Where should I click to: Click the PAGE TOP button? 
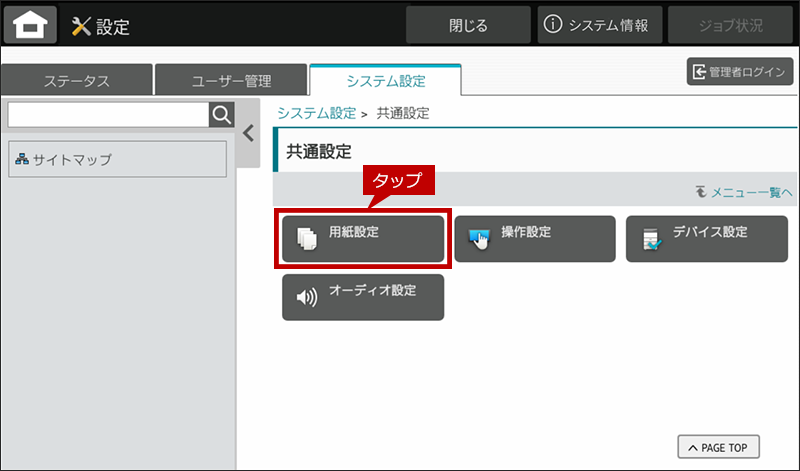718,446
